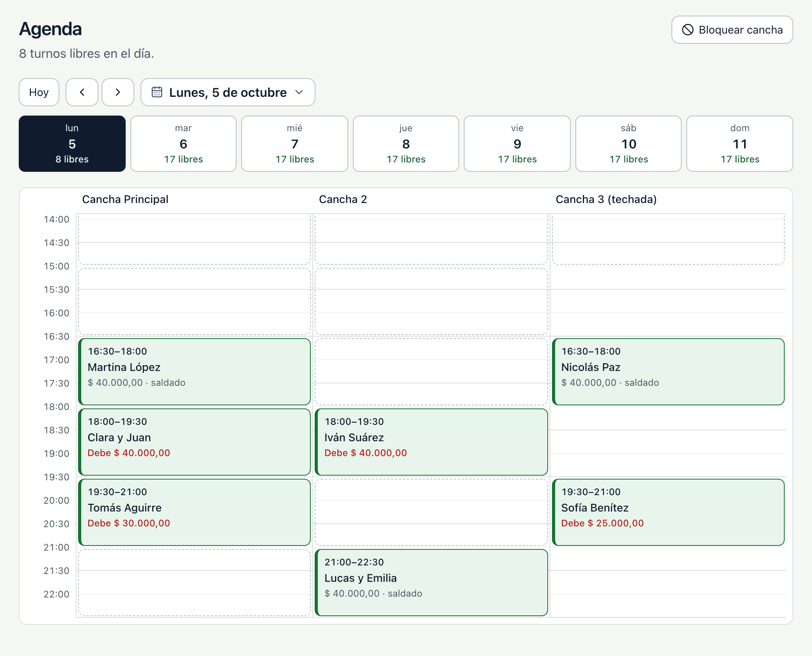Click Debe $ 25.000,00 on Sofía Benítez
Viewport: 812px width, 656px height.
[602, 523]
